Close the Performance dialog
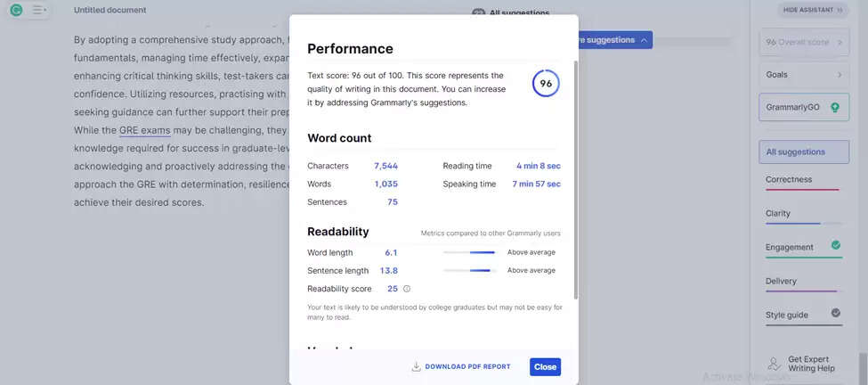This screenshot has width=868, height=385. 545,366
